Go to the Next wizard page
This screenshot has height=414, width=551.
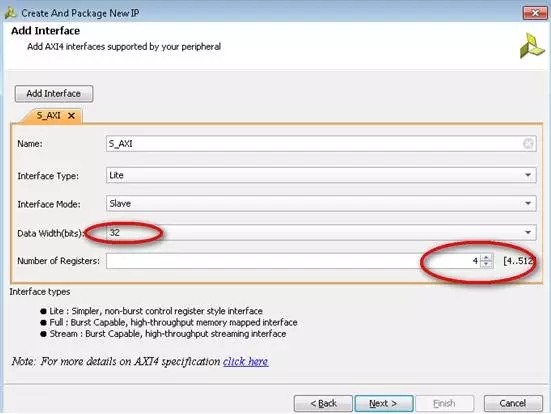click(384, 403)
